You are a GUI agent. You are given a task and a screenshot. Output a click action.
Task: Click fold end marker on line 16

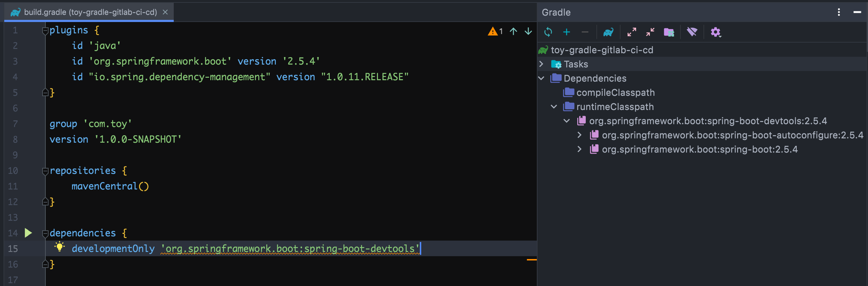click(45, 264)
